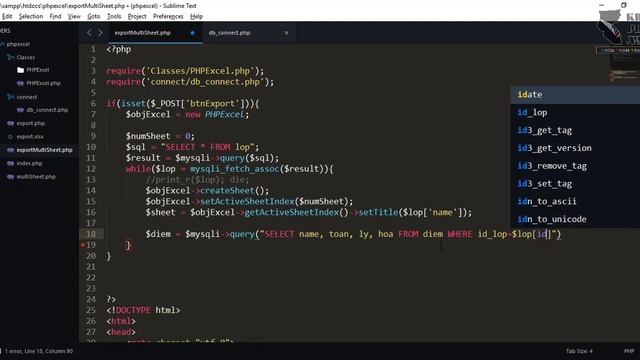Close the db_connect.php tab

(x=286, y=33)
